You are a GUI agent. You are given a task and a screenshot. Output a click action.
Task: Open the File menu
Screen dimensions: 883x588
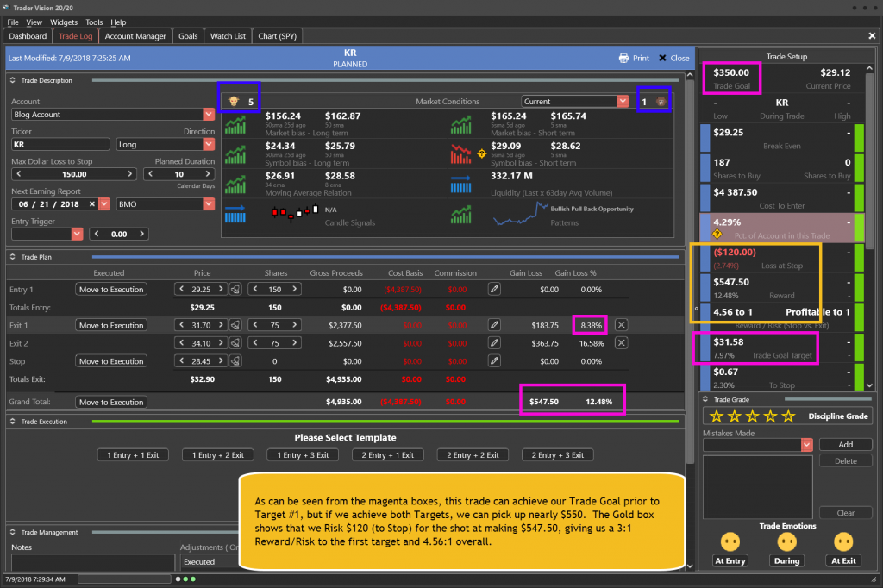pyautogui.click(x=13, y=22)
